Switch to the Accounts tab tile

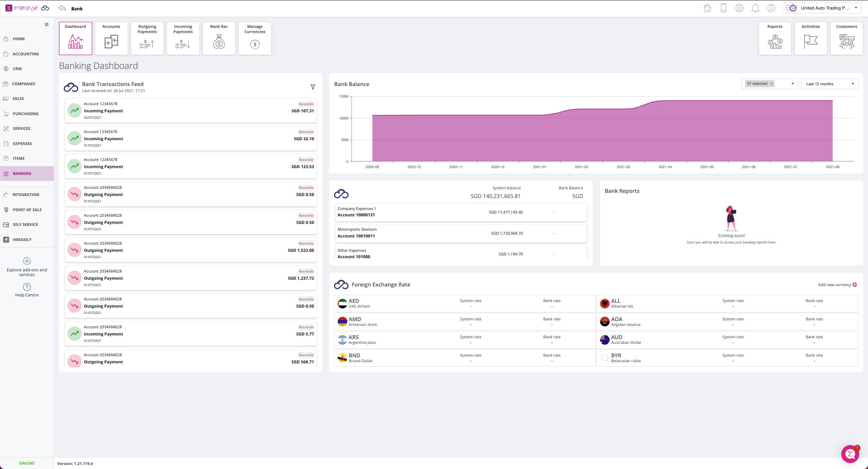111,39
